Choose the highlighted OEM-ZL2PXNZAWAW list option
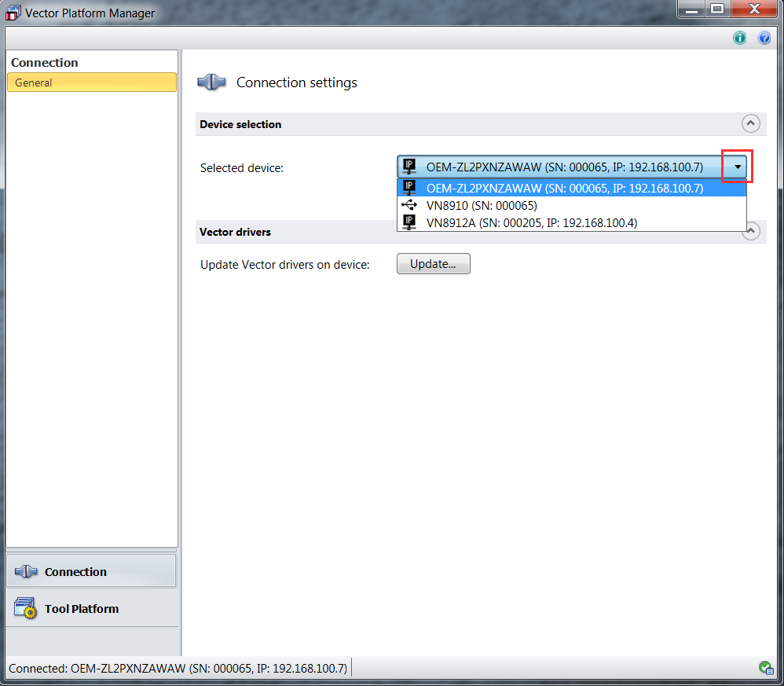The image size is (784, 686). (564, 188)
